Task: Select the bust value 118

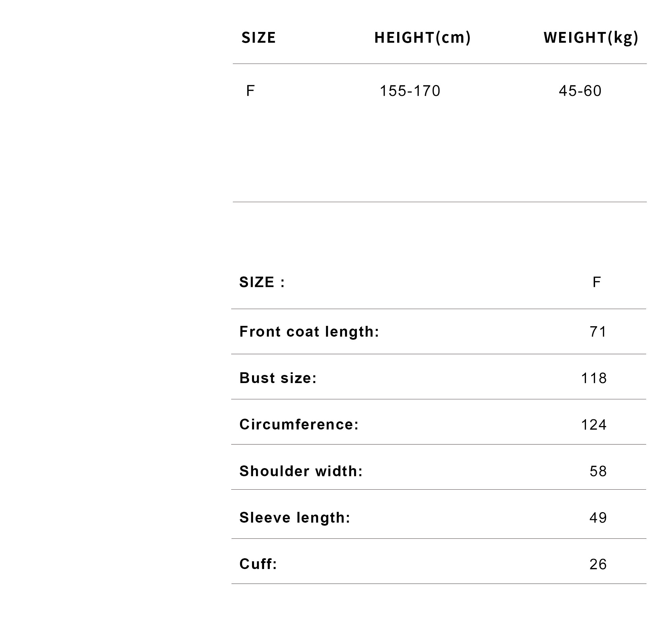Action: pos(594,378)
